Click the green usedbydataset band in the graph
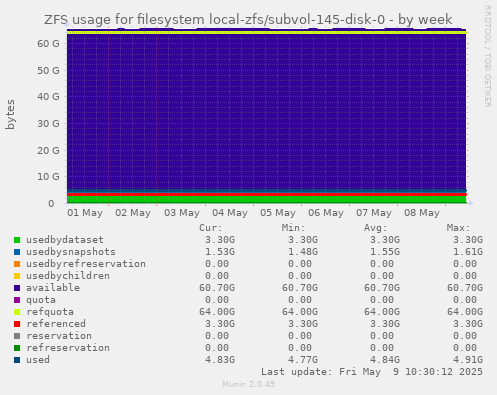Screen dimensions: 497x395 tap(267, 199)
